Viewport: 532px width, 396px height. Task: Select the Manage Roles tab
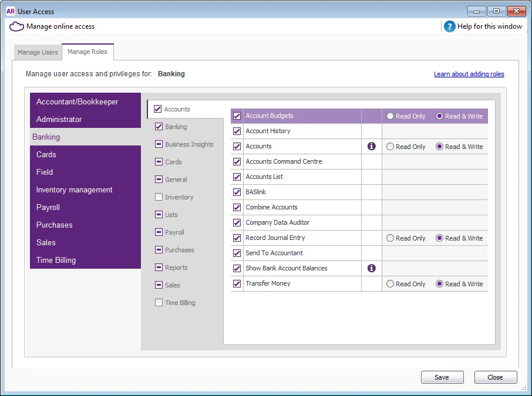(x=87, y=52)
